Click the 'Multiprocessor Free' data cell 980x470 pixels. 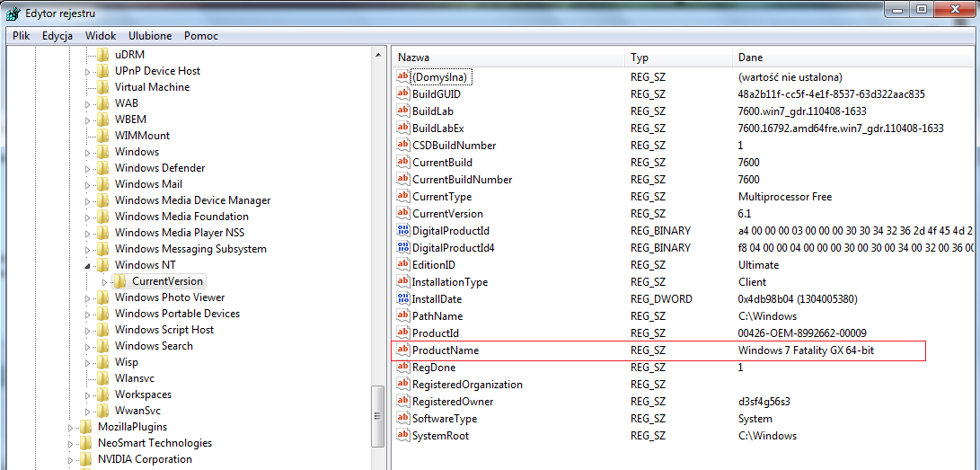785,197
